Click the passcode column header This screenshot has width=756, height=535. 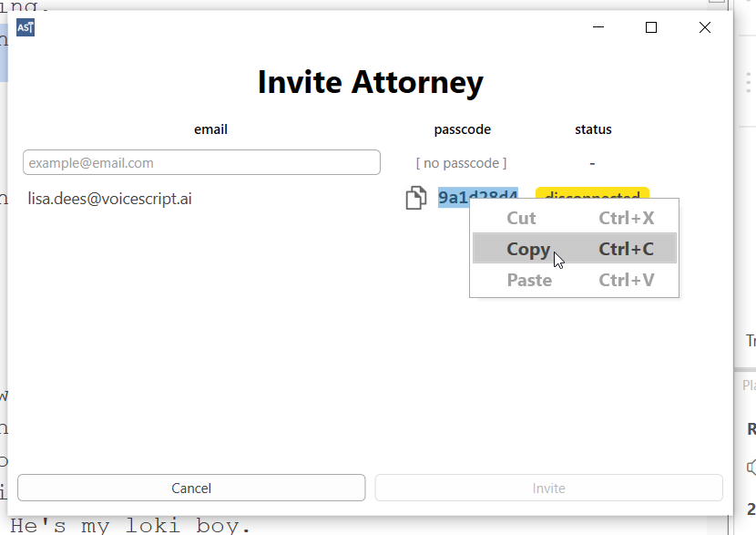click(x=462, y=129)
